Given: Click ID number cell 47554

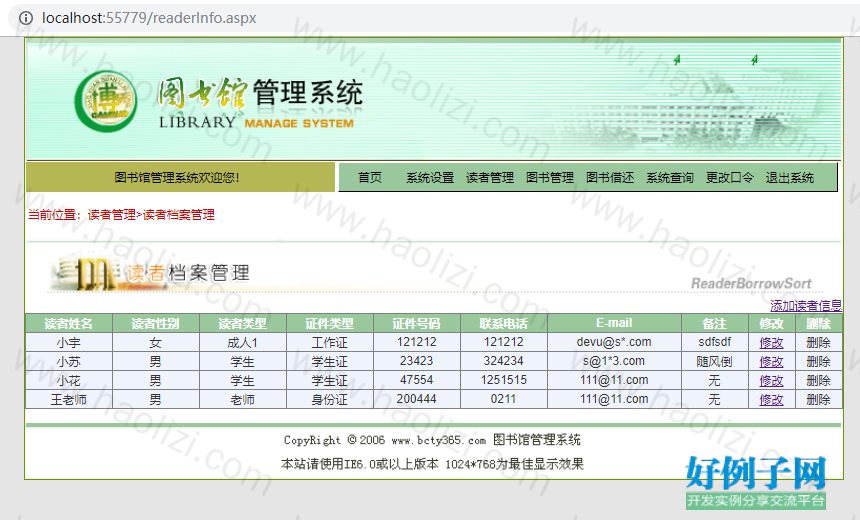Looking at the screenshot, I should point(416,380).
